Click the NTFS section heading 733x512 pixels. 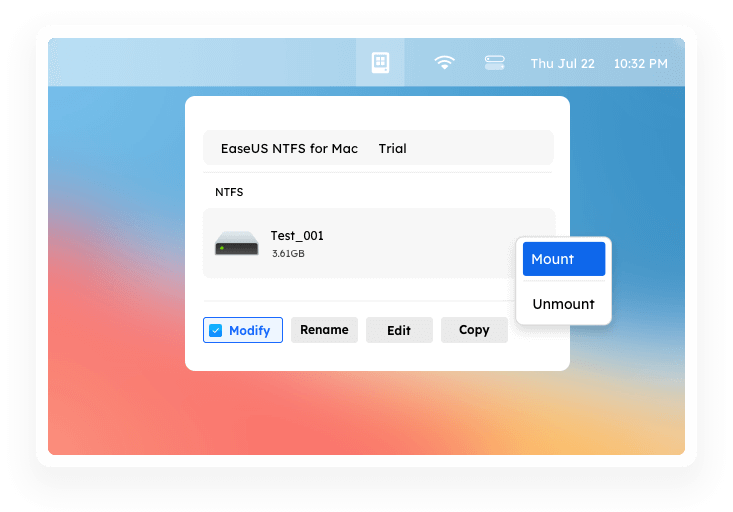(229, 191)
